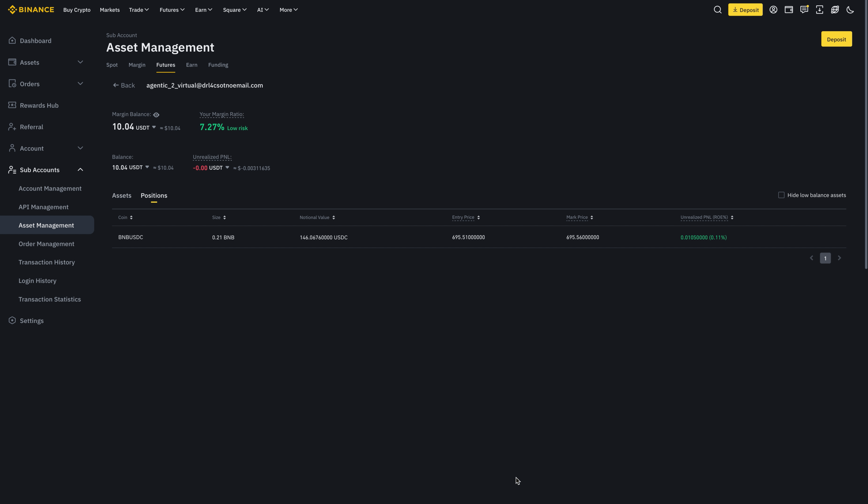Viewport: 868px width, 504px height.
Task: Switch to the Earn tab under Asset Management
Action: click(x=192, y=65)
